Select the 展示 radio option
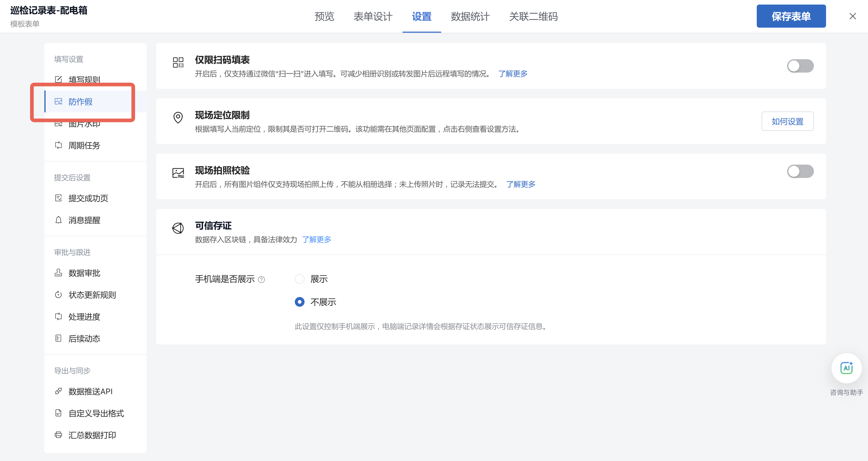868x461 pixels. (x=300, y=279)
